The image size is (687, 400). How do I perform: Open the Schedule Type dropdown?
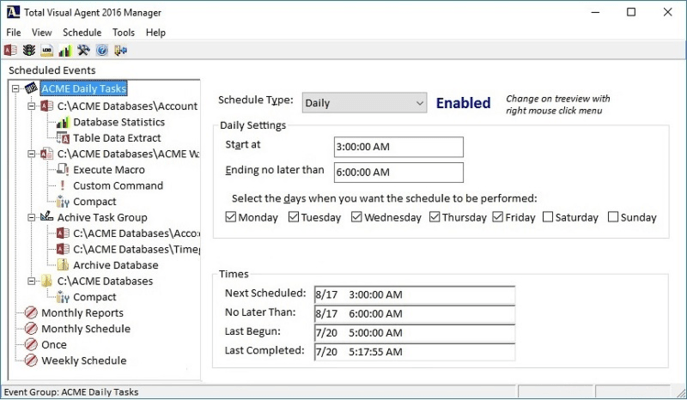point(418,103)
